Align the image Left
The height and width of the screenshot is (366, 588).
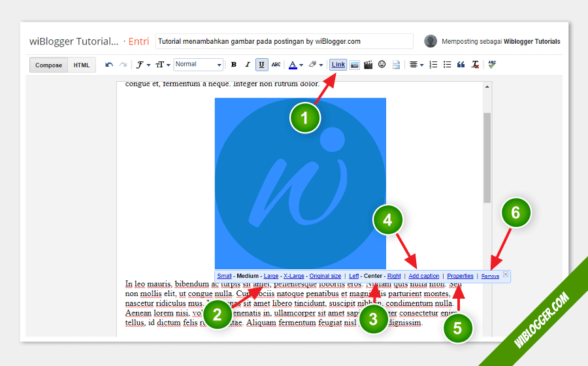pyautogui.click(x=353, y=276)
